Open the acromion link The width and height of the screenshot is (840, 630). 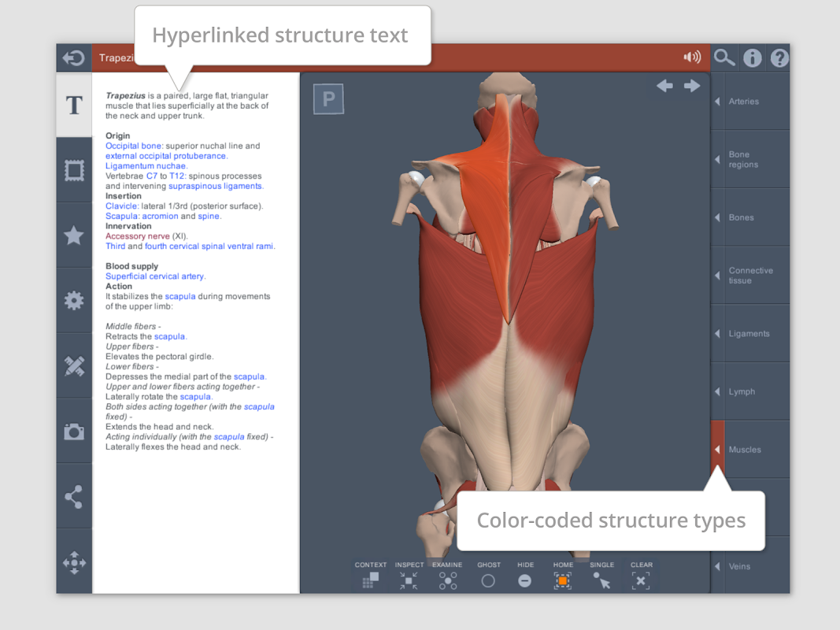pos(160,216)
